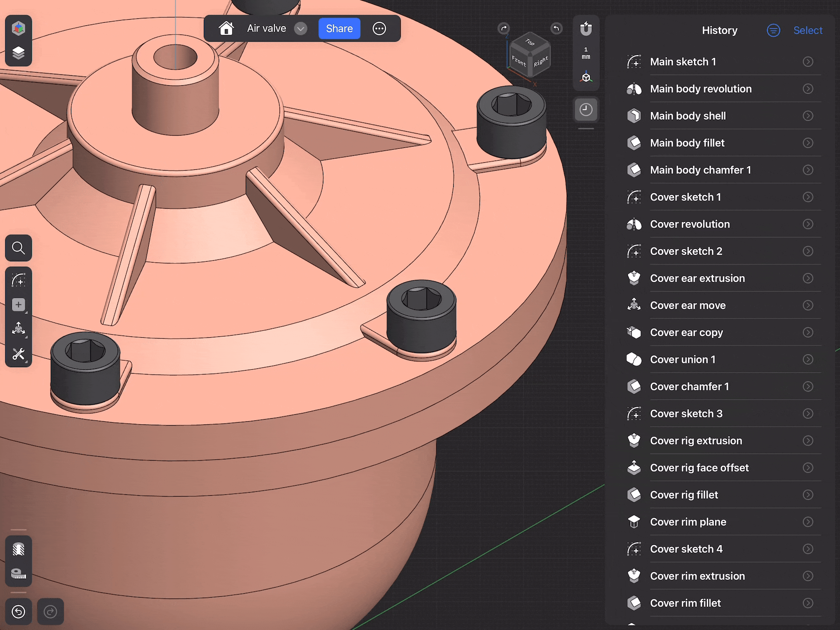The image size is (840, 630).
Task: Open the more options ellipsis menu
Action: [x=379, y=28]
